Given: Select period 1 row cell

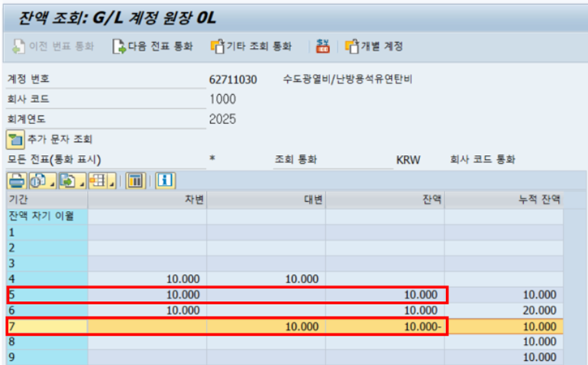Looking at the screenshot, I should [47, 233].
